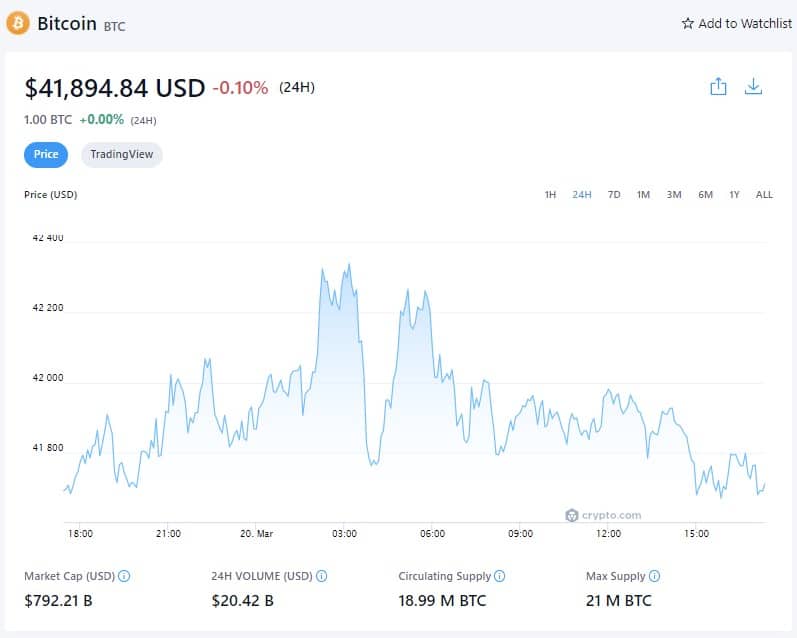
Task: Show Market Cap info tooltip icon
Action: (124, 576)
